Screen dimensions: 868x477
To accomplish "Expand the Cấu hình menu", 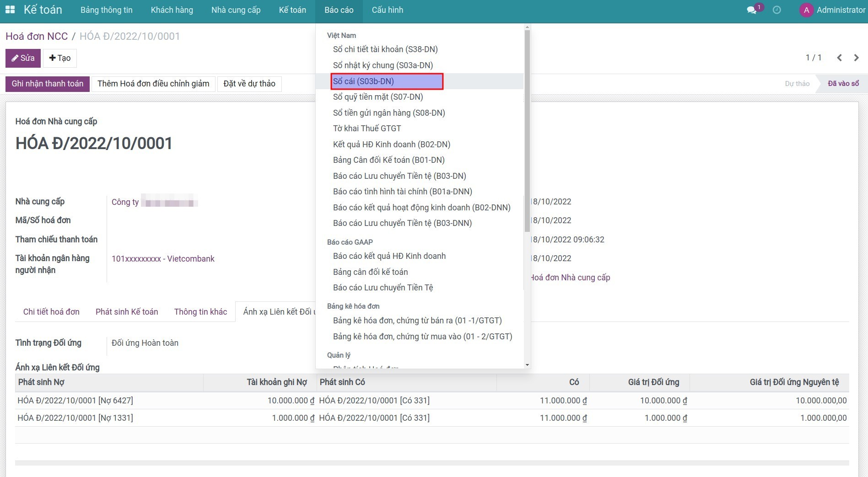I will [x=387, y=10].
